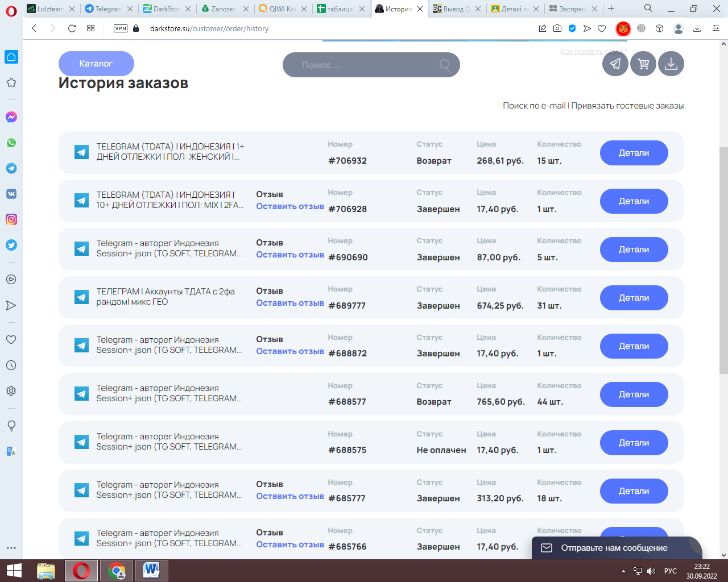The height and width of the screenshot is (582, 728).
Task: Open the MetaMask fox extension
Action: [x=623, y=28]
